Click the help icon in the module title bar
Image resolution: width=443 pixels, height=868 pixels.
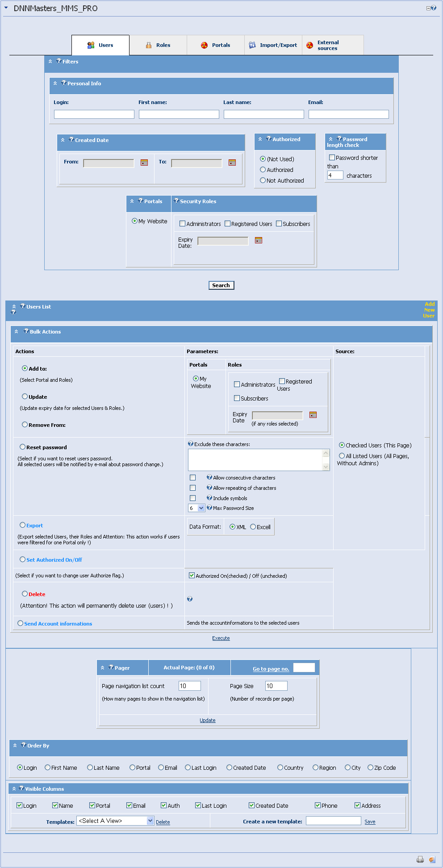tap(434, 8)
